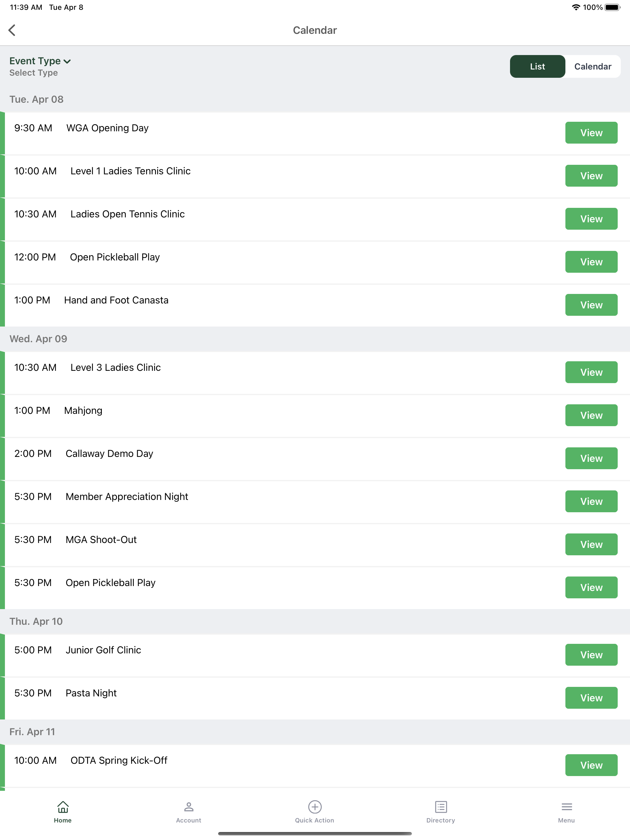This screenshot has width=630, height=840.
Task: Switch to Calendar view
Action: [593, 66]
